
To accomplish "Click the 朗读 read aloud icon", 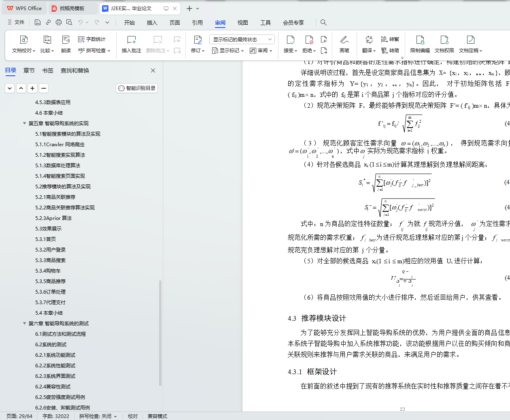I will (x=66, y=40).
